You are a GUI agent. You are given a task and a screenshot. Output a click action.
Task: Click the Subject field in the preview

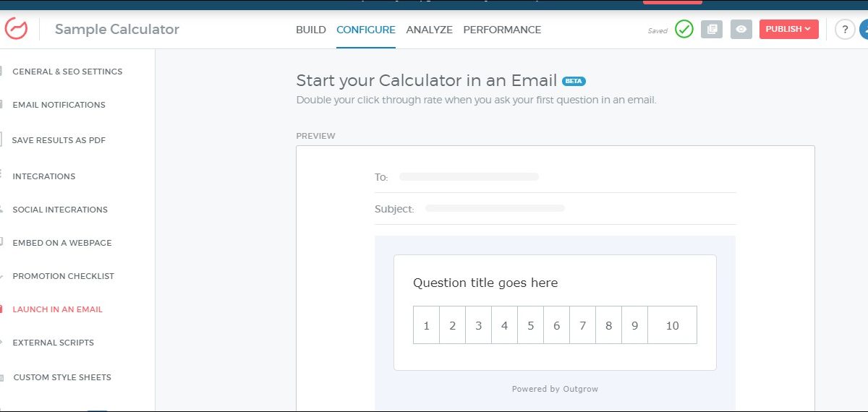tap(495, 208)
